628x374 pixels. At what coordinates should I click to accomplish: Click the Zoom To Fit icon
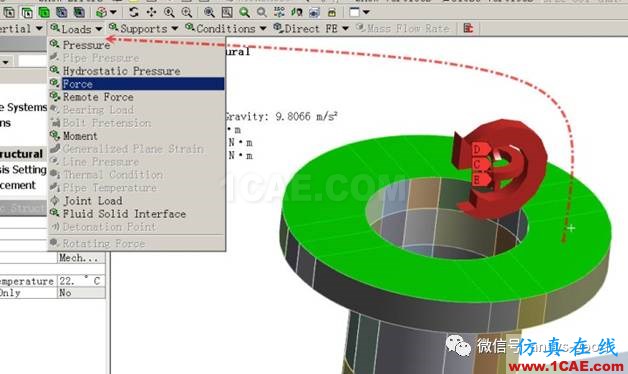[209, 12]
